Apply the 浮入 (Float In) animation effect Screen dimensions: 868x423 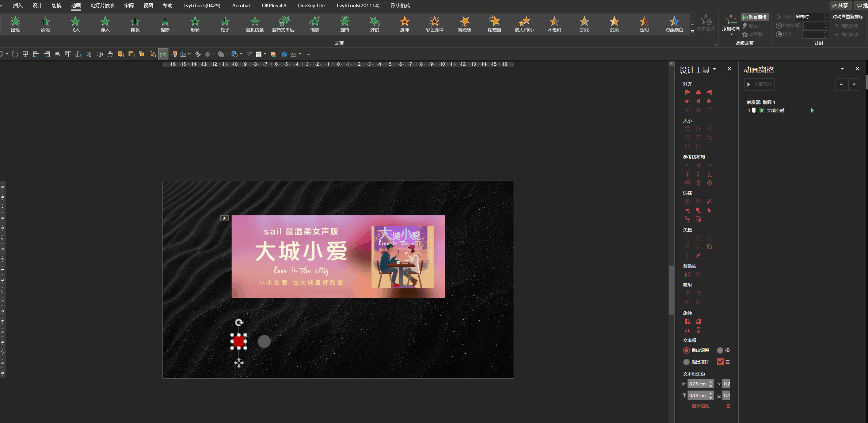[x=105, y=24]
